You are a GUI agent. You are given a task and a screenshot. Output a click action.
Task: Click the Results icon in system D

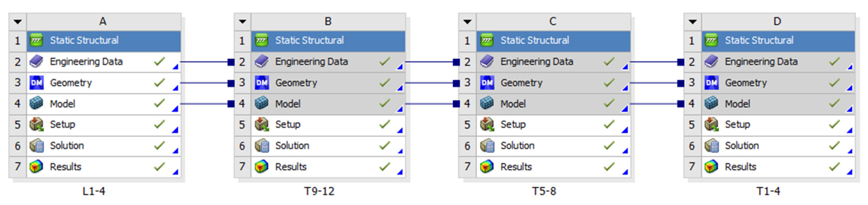(x=711, y=167)
